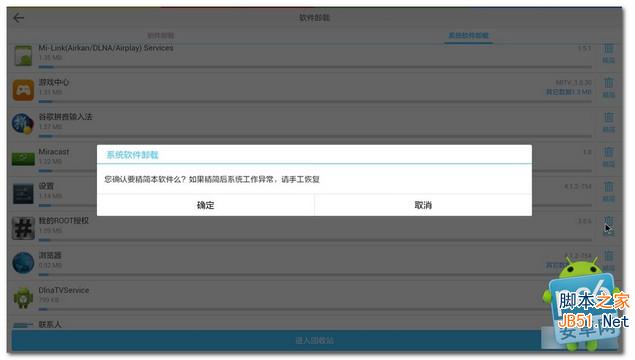Screen dimensions: 635x360
Task: Click size bar under 谷歌拼音输入法
Action: [x=315, y=136]
